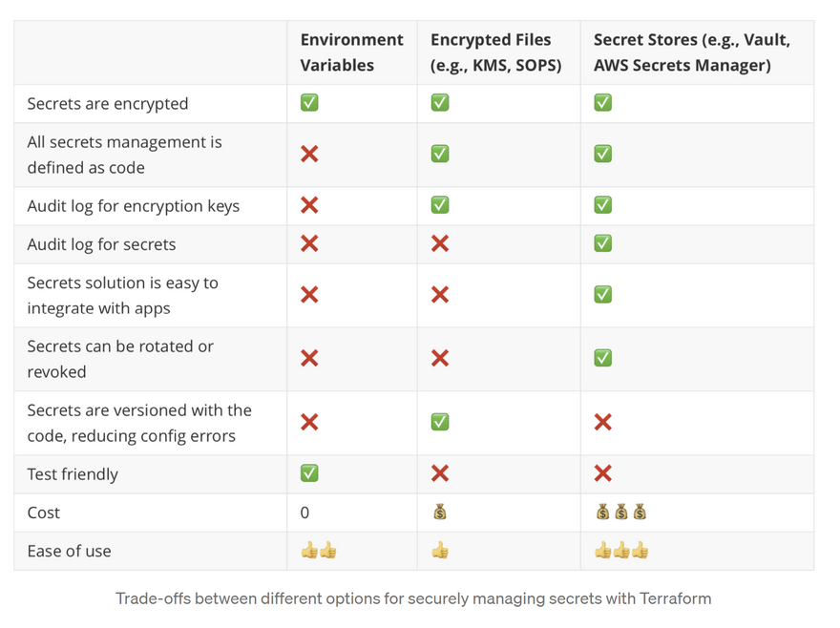The height and width of the screenshot is (628, 840).
Task: Click the single thumbs-up under Encrypted Files
Action: [439, 551]
